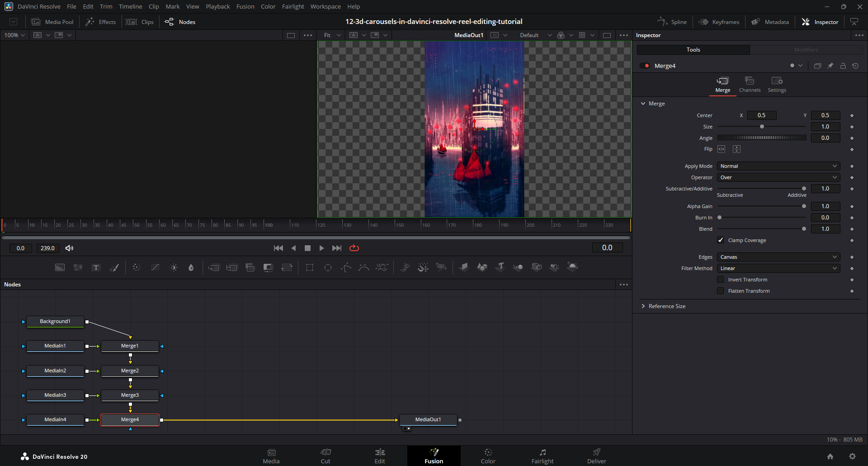Click the Size slider handle
The height and width of the screenshot is (466, 868).
coord(762,127)
